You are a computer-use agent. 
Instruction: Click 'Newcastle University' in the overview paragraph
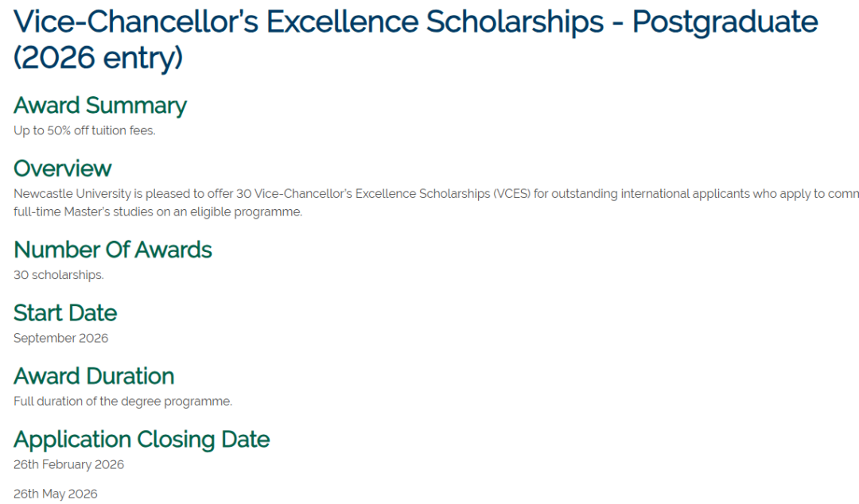[67, 194]
